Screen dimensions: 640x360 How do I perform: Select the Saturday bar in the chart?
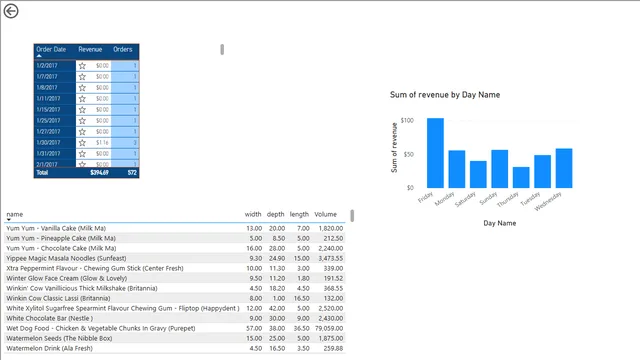click(478, 175)
